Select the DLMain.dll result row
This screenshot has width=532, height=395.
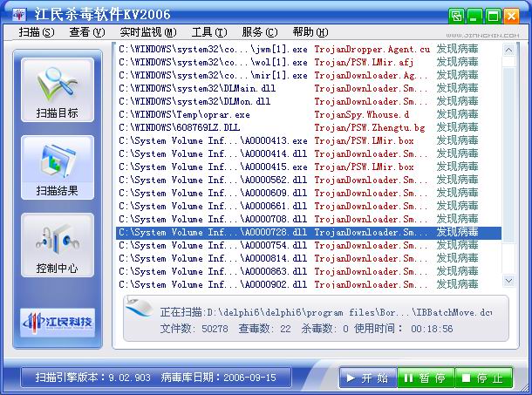click(309, 89)
